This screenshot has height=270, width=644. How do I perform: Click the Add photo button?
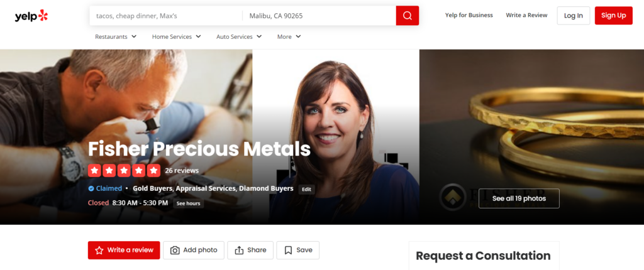click(x=194, y=251)
